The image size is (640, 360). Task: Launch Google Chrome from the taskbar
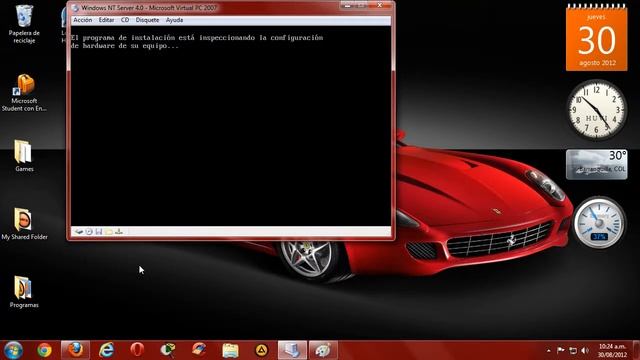[x=44, y=350]
